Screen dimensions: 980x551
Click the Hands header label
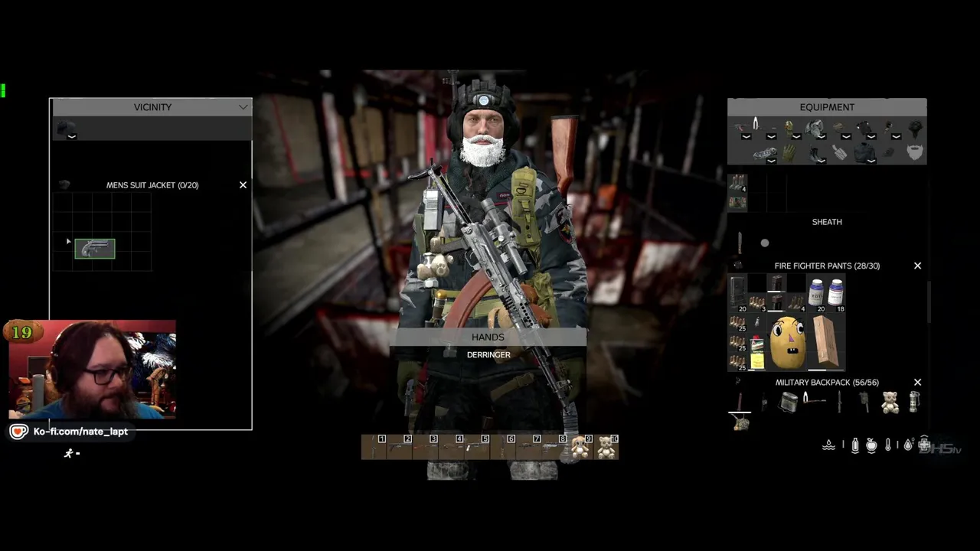coord(488,337)
